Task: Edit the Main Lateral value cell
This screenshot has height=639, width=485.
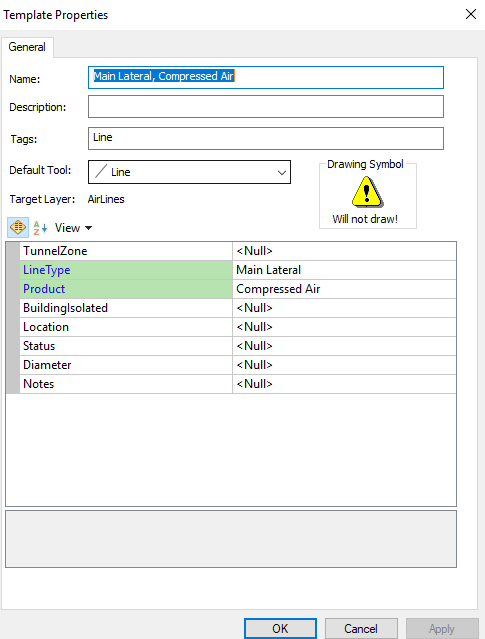Action: (344, 270)
